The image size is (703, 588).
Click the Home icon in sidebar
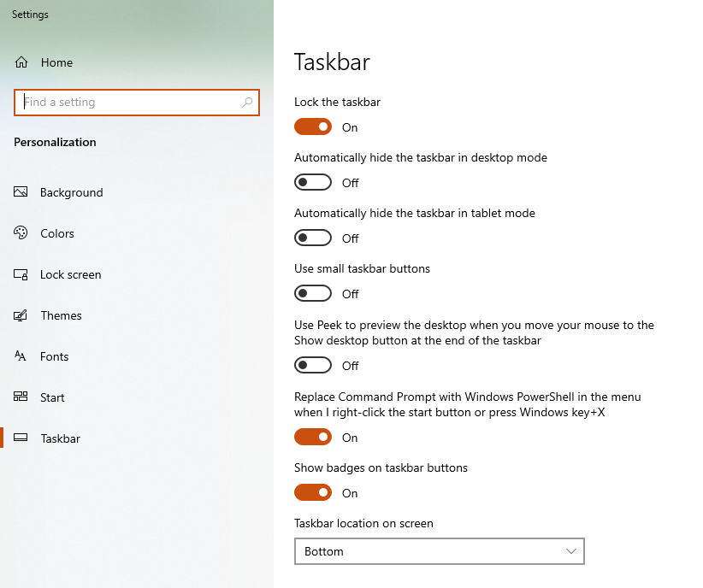[x=21, y=62]
